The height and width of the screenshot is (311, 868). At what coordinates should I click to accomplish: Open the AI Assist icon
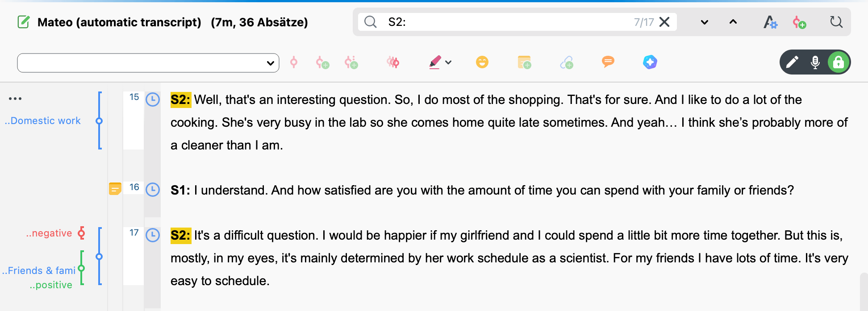point(650,62)
